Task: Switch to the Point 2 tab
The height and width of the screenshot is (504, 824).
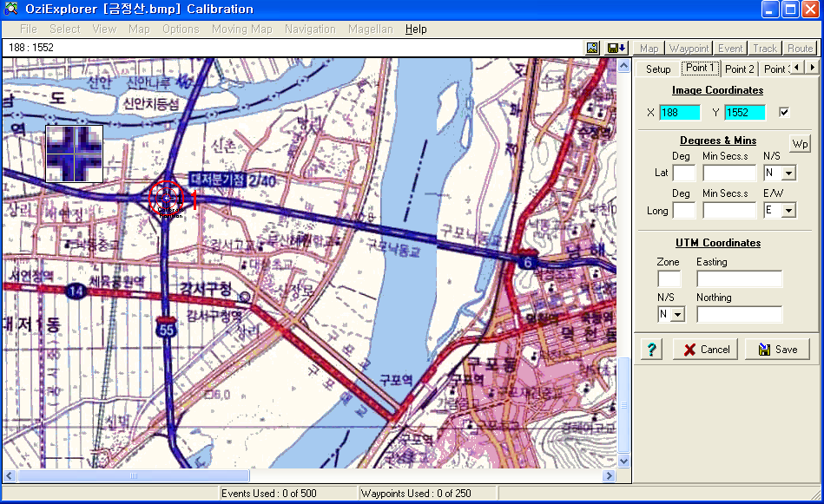Action: [740, 69]
